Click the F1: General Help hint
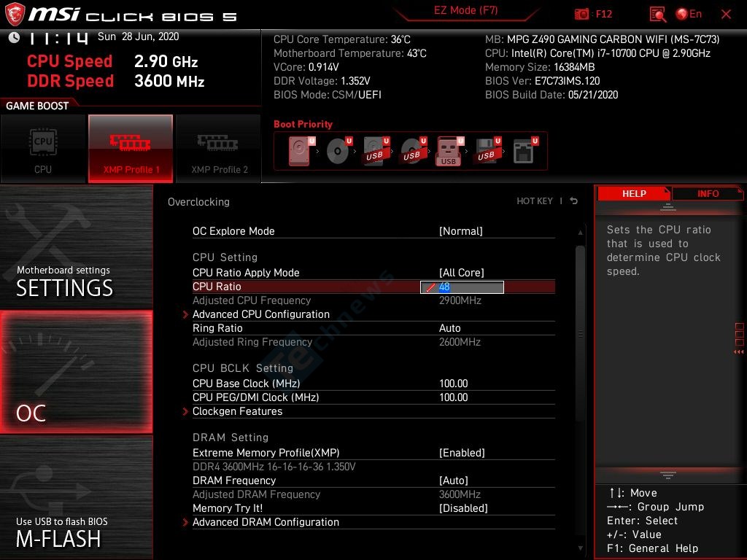Image resolution: width=747 pixels, height=560 pixels. [x=652, y=548]
